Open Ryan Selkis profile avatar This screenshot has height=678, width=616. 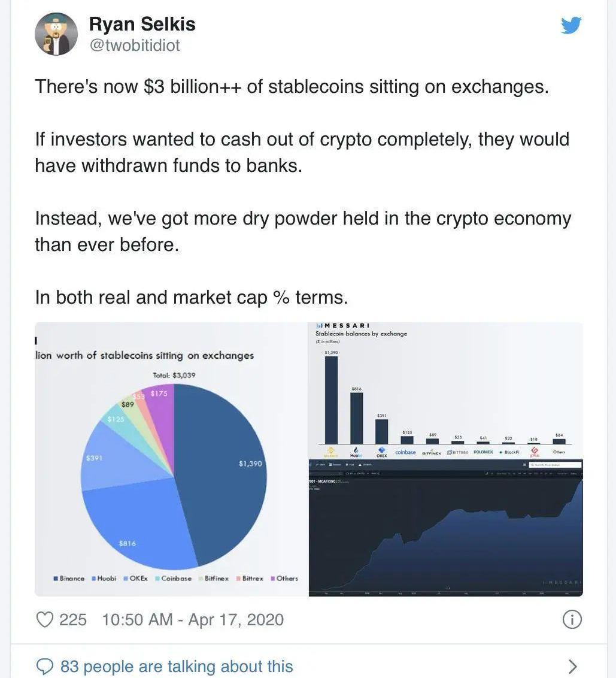click(56, 34)
